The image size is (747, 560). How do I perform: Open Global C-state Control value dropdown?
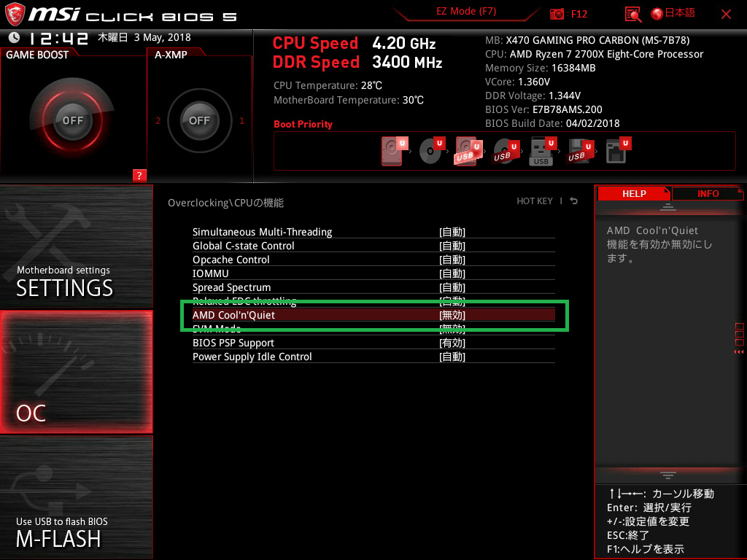[452, 246]
